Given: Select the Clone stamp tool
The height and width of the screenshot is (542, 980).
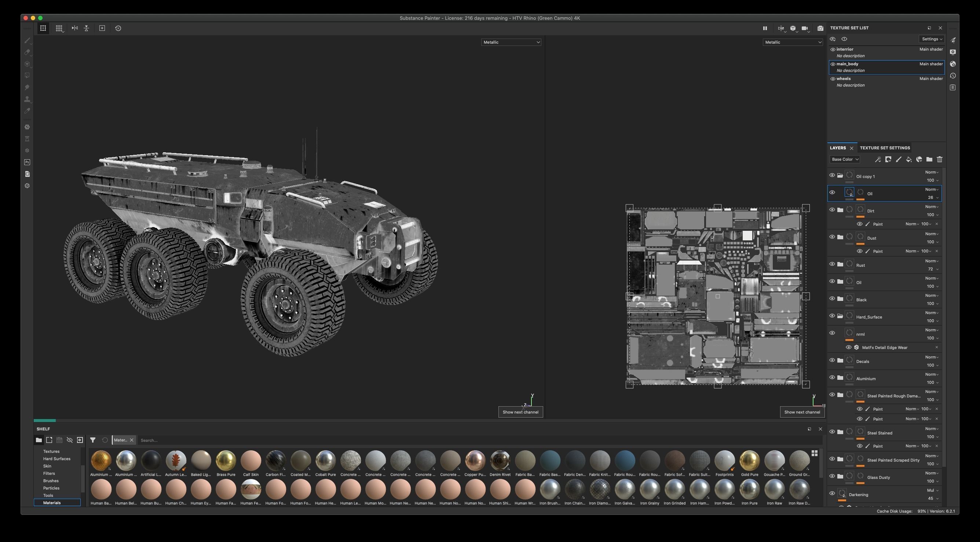Looking at the screenshot, I should [27, 99].
